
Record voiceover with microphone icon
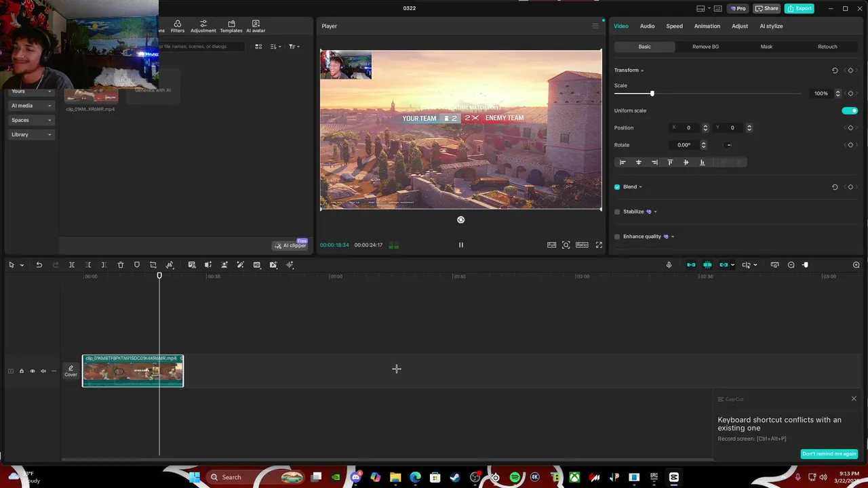pyautogui.click(x=669, y=265)
